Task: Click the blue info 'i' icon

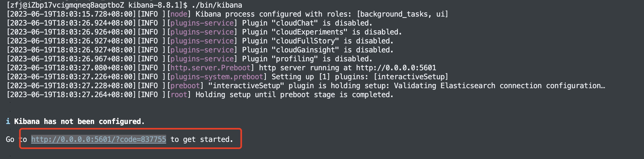Action: pos(8,121)
